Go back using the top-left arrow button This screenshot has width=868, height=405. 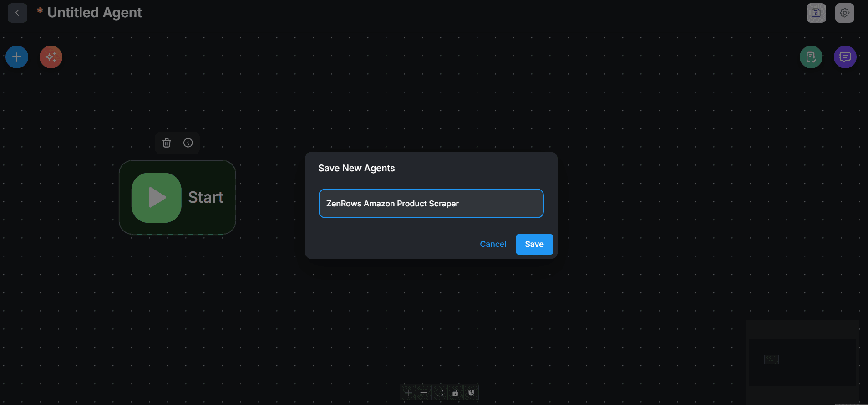(x=17, y=13)
